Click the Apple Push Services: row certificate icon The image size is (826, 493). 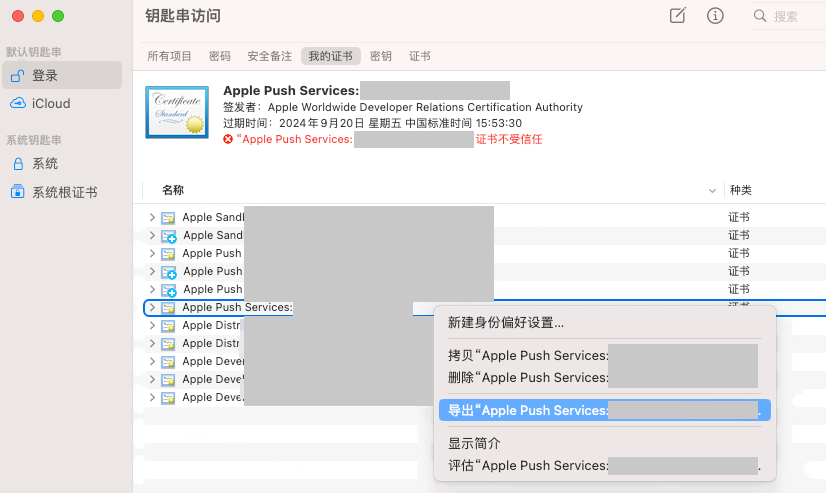(x=168, y=308)
